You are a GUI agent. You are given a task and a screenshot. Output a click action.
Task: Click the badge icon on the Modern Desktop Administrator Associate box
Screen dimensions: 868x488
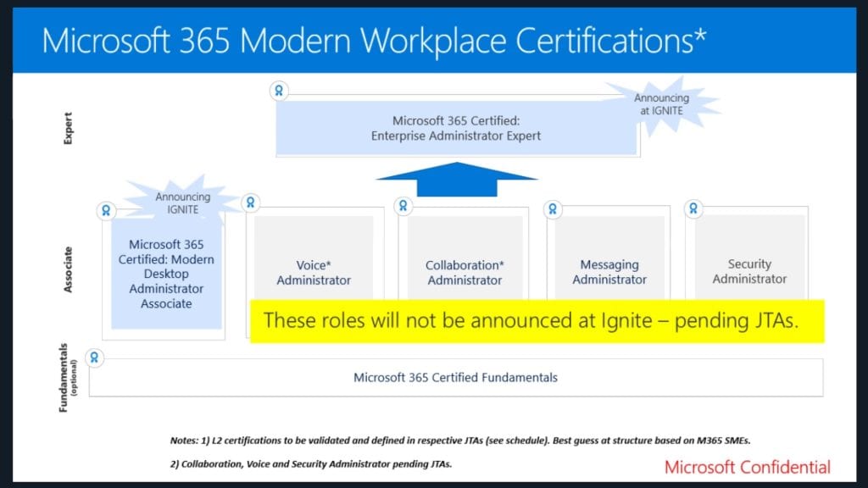click(106, 211)
